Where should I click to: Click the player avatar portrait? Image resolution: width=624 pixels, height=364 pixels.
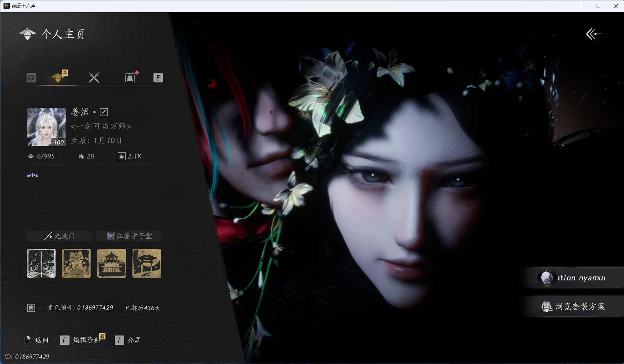tap(46, 127)
